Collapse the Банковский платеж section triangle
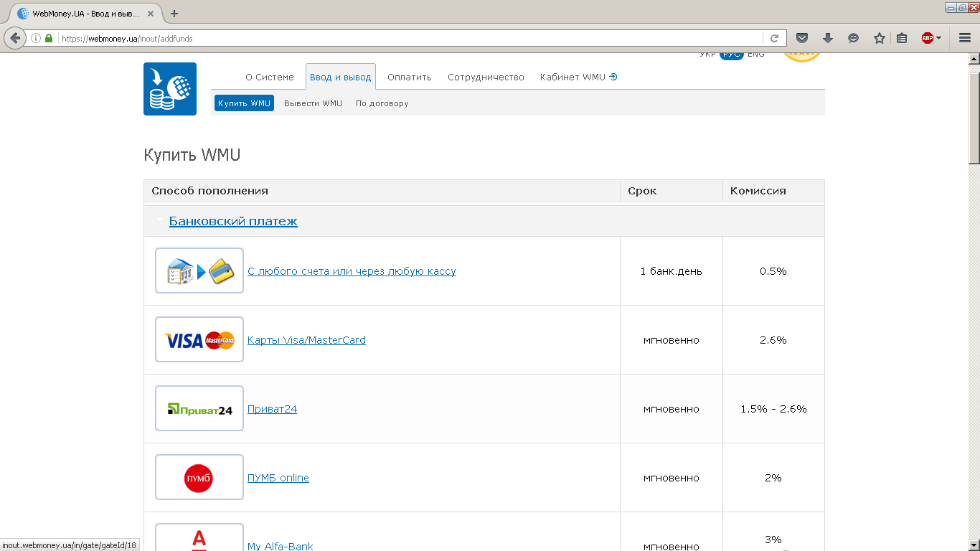This screenshot has width=980, height=551. (159, 221)
